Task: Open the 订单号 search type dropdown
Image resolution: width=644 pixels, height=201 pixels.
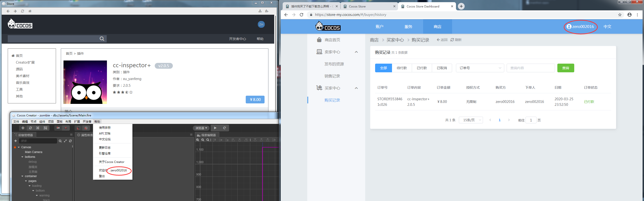Action: coord(480,68)
